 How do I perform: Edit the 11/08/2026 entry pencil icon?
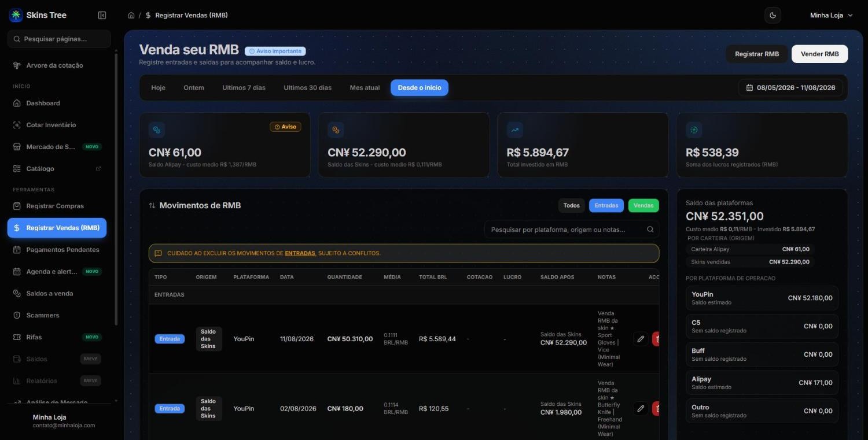[641, 339]
